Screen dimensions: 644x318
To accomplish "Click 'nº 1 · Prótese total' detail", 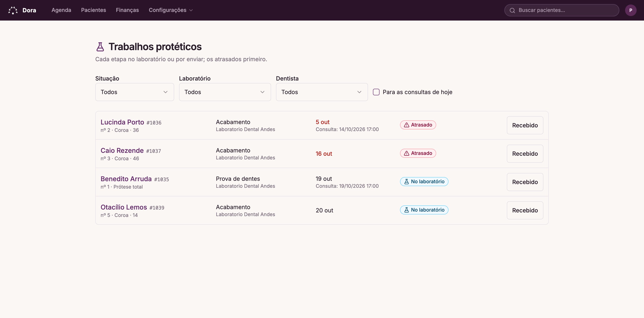I will pyautogui.click(x=122, y=187).
